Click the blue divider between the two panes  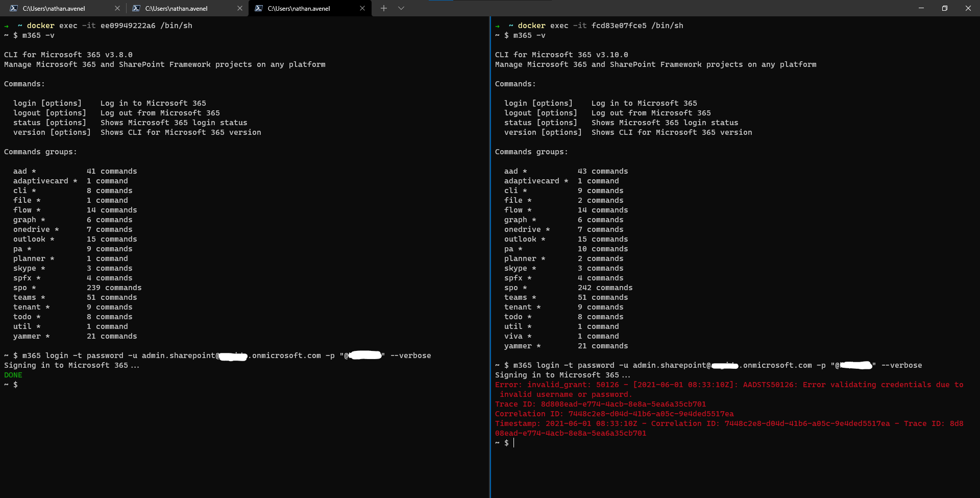490,255
